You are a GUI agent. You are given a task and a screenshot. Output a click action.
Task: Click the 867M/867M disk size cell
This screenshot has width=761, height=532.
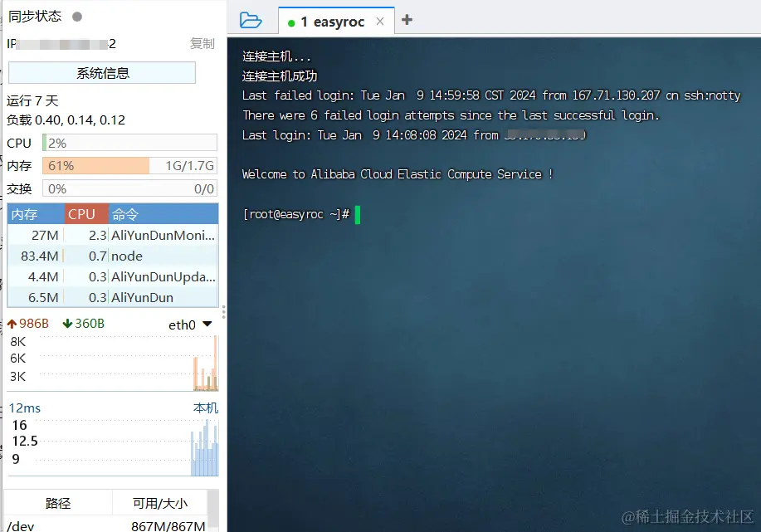tap(168, 526)
